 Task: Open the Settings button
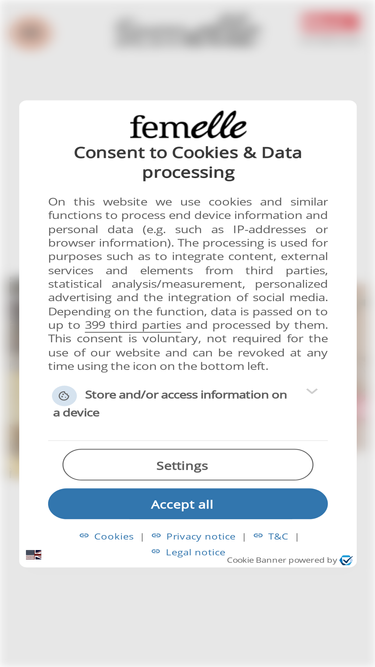pyautogui.click(x=188, y=465)
